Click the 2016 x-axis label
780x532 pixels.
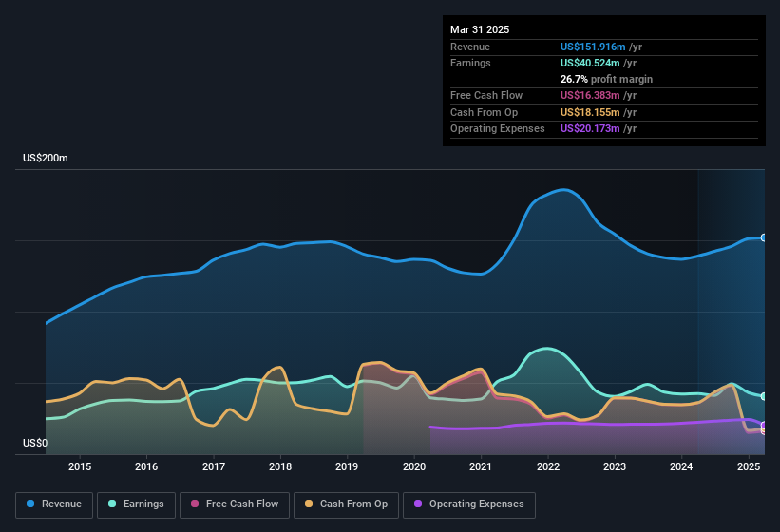pyautogui.click(x=146, y=466)
